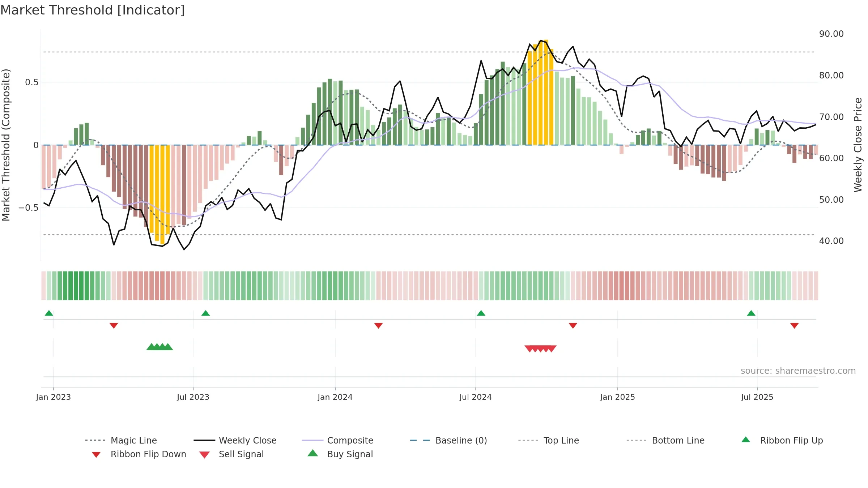868x488 pixels.
Task: Click the Weekly Close Price axis title
Action: coord(858,145)
